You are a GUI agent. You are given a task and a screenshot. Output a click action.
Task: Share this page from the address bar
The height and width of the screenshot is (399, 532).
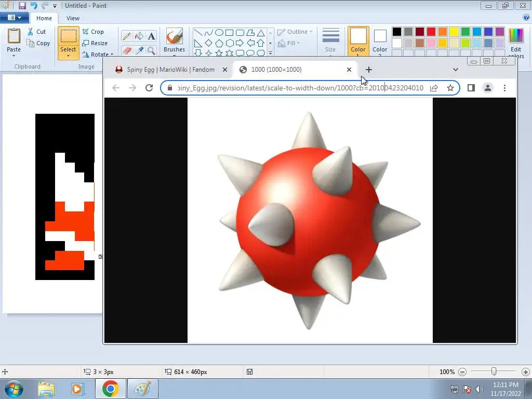coord(434,88)
